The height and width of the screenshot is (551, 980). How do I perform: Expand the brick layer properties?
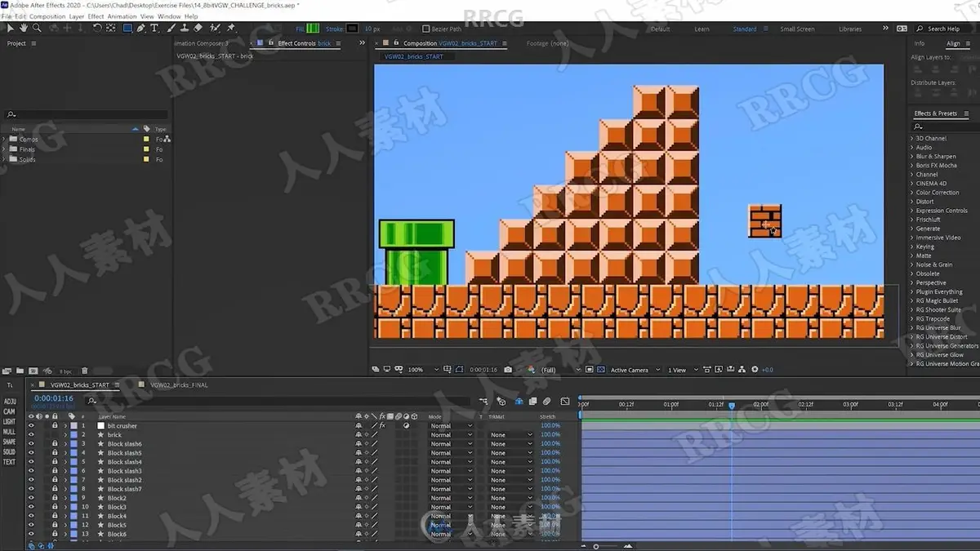click(65, 435)
